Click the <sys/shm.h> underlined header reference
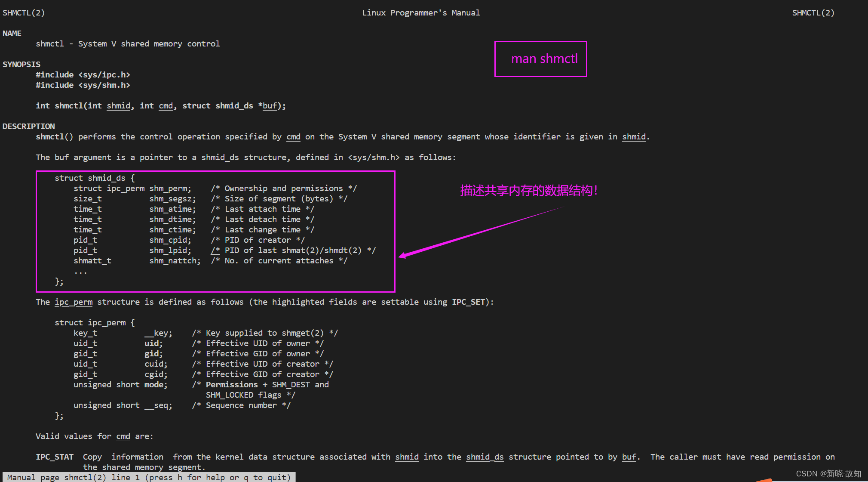The width and height of the screenshot is (868, 482). (373, 158)
